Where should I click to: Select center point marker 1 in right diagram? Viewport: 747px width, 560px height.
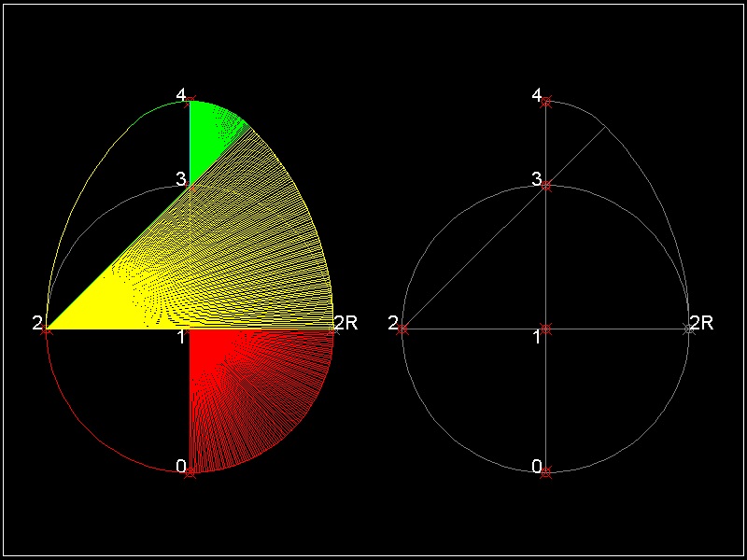546,329
